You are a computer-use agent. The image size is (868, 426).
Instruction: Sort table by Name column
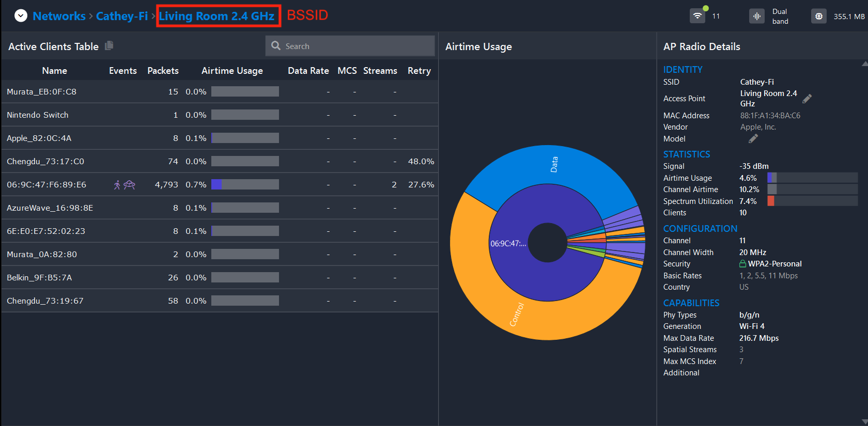[54, 71]
